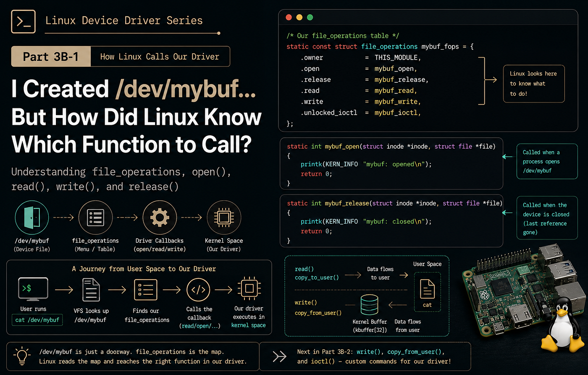Click the green door /dev/mybuf icon

[x=32, y=217]
